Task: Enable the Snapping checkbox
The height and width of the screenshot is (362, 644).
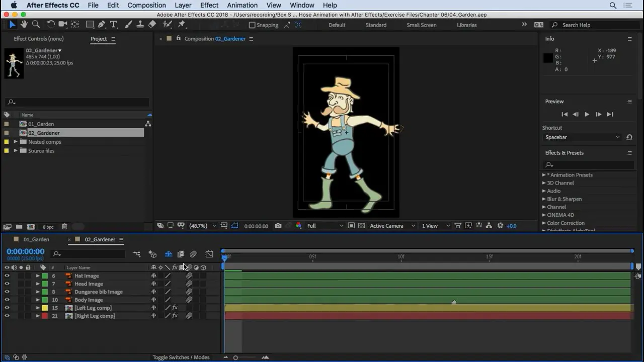Action: click(252, 25)
